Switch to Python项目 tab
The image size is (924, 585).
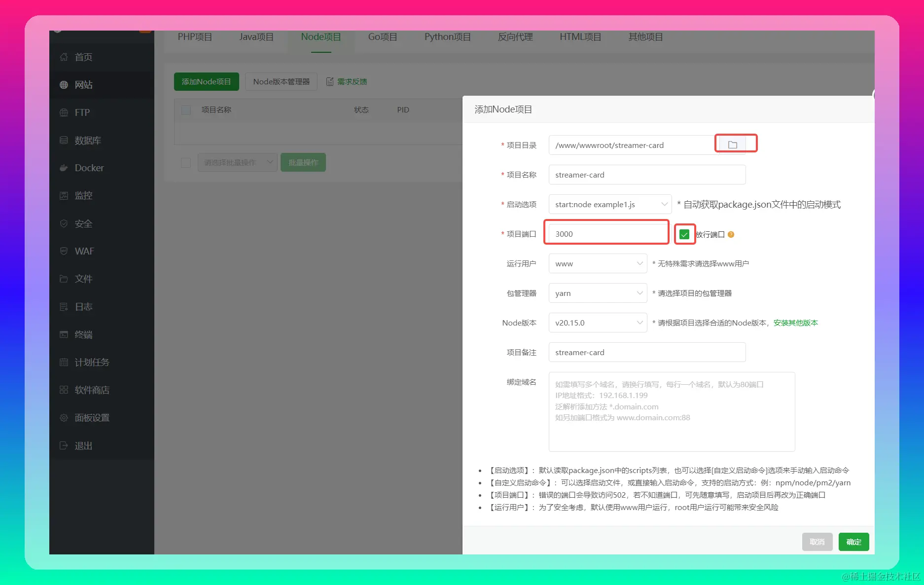(x=448, y=37)
